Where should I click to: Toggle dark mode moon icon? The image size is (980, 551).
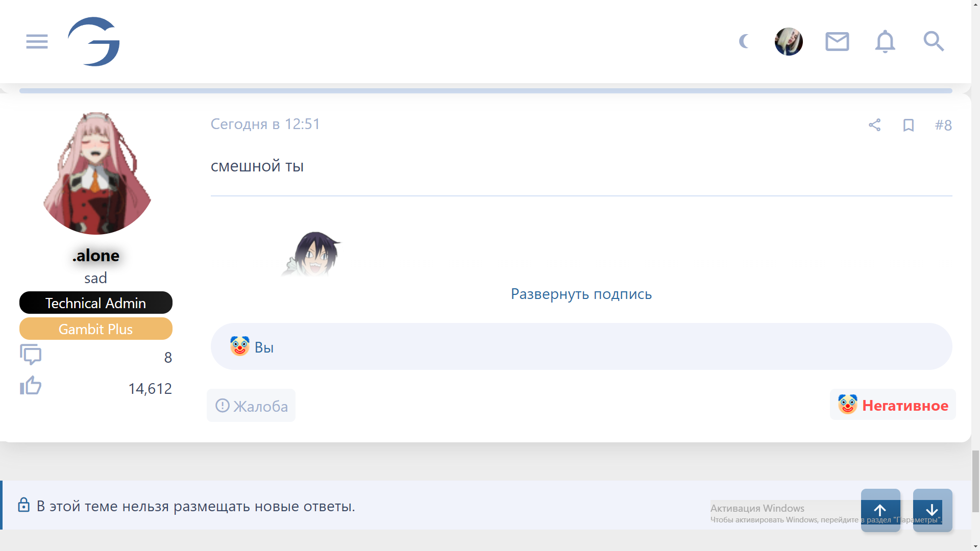pos(744,41)
